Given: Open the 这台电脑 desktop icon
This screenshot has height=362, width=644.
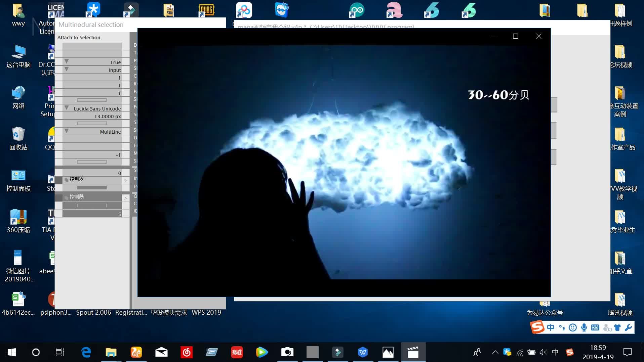Looking at the screenshot, I should [18, 56].
